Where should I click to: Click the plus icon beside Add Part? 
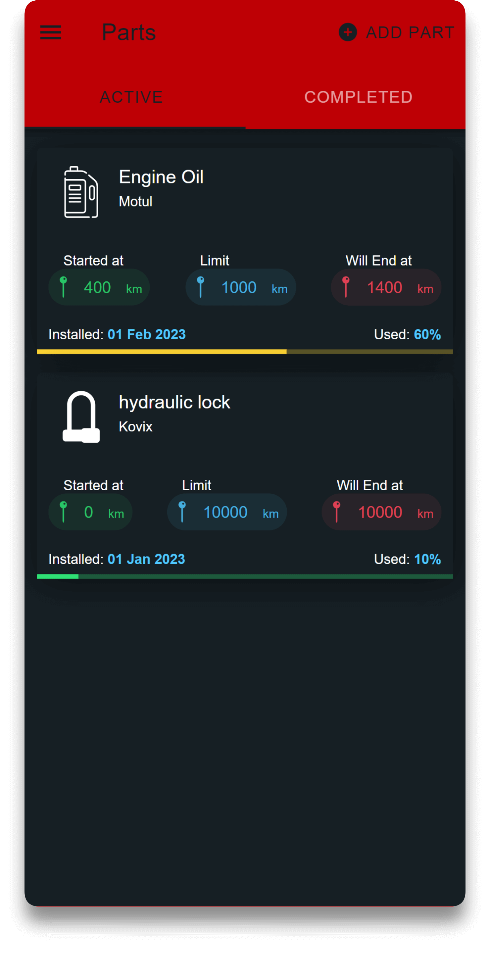348,32
